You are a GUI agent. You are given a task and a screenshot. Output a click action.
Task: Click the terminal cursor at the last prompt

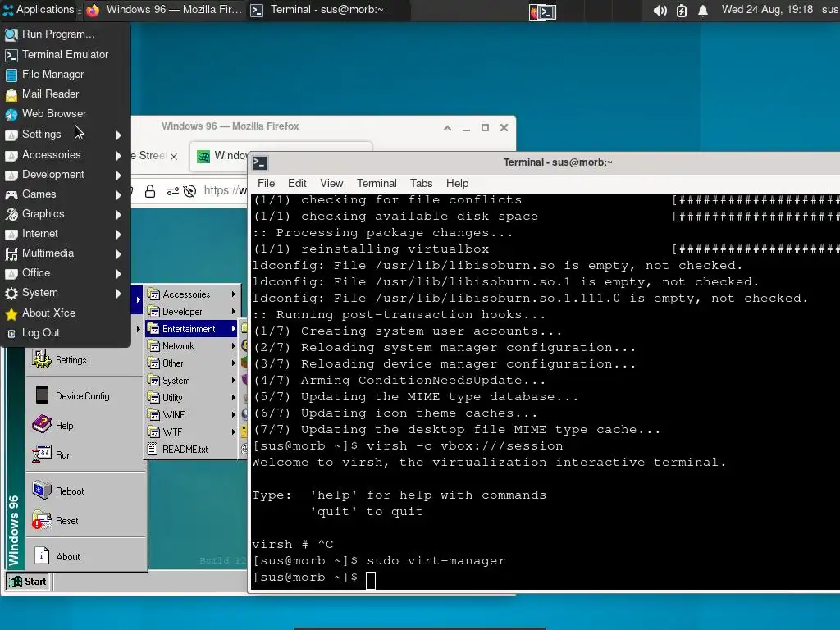[x=371, y=580]
